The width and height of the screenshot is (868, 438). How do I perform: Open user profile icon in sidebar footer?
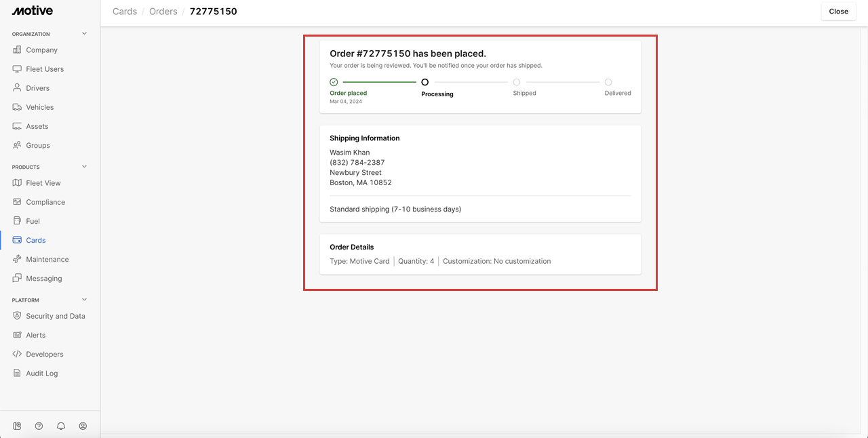(x=83, y=426)
